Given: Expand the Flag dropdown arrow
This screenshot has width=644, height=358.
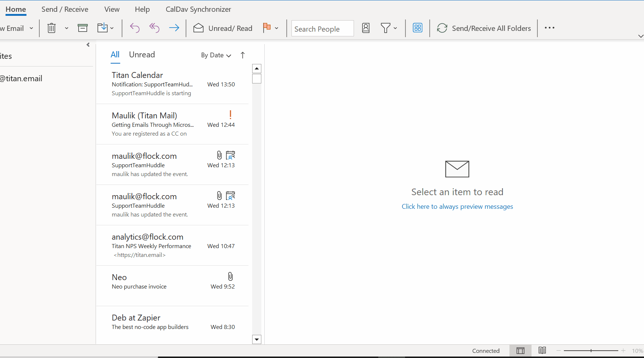Looking at the screenshot, I should coord(277,28).
